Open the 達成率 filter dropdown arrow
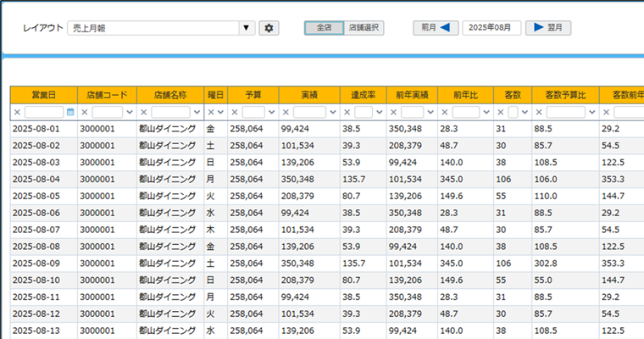The width and height of the screenshot is (644, 339). coord(378,112)
